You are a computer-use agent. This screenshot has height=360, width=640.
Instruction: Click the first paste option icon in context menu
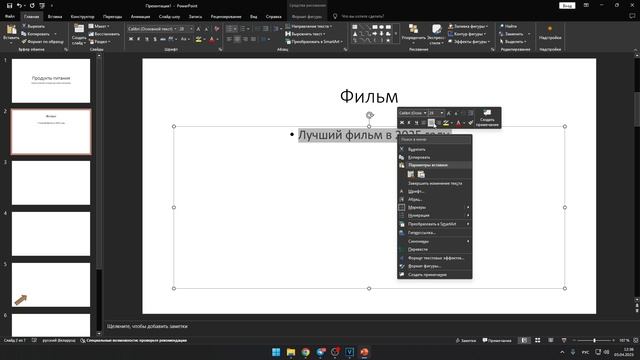(x=411, y=174)
